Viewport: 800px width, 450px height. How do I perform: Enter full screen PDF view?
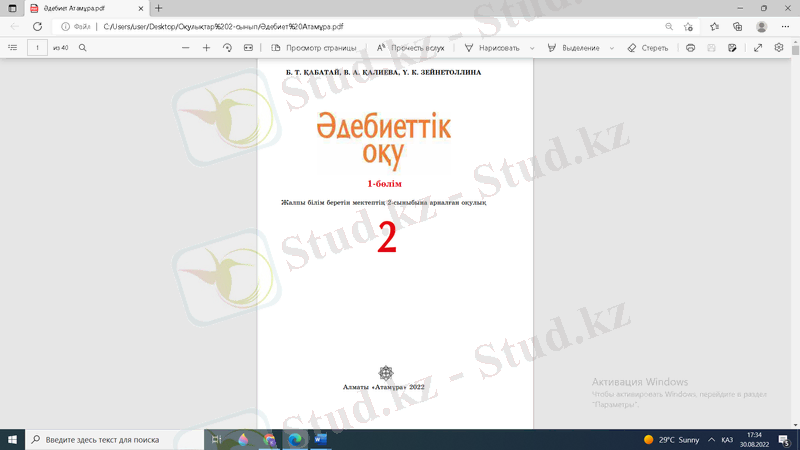point(758,47)
